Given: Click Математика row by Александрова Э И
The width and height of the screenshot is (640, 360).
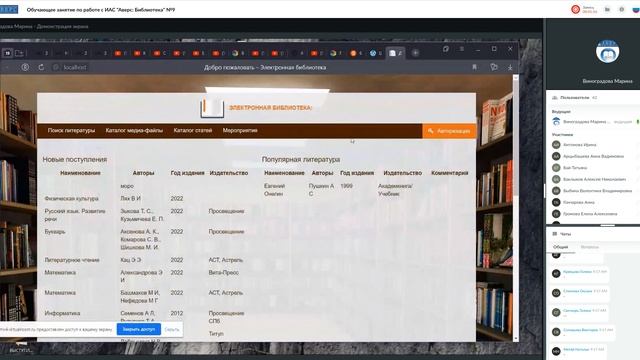Looking at the screenshot, I should tap(60, 272).
